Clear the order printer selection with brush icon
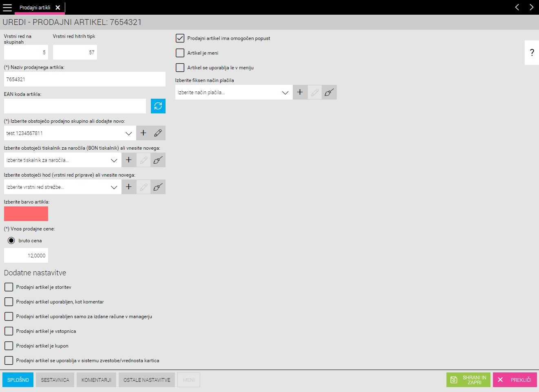Image resolution: width=539 pixels, height=392 pixels. point(158,160)
